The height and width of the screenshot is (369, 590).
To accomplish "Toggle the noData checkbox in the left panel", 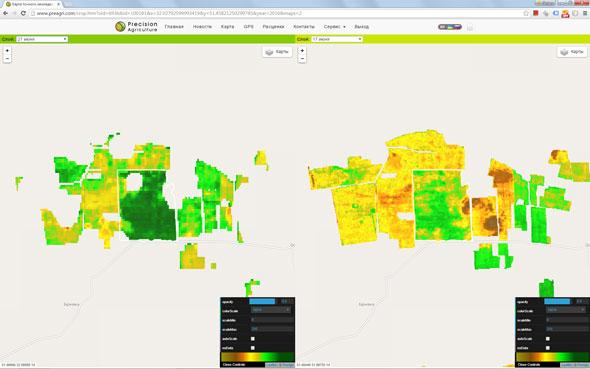I will click(253, 348).
